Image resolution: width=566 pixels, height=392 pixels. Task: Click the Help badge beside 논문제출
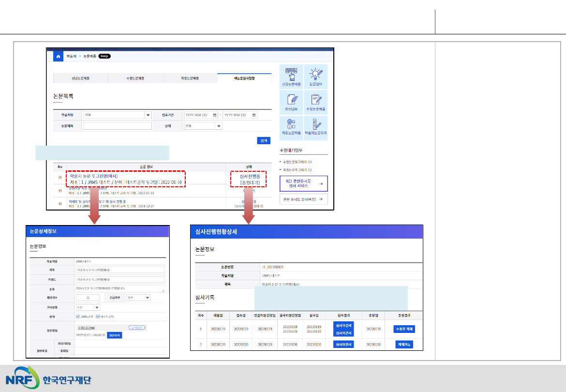[104, 56]
